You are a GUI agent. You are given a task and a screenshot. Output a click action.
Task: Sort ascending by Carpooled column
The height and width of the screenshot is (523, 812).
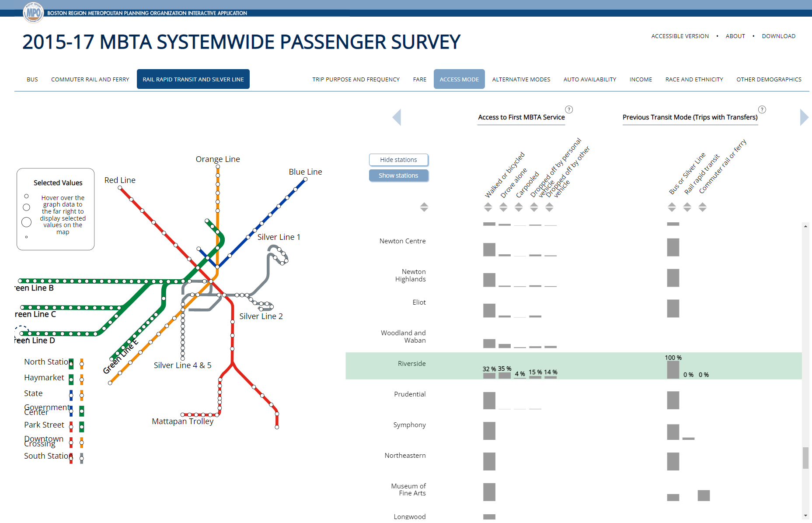(519, 204)
